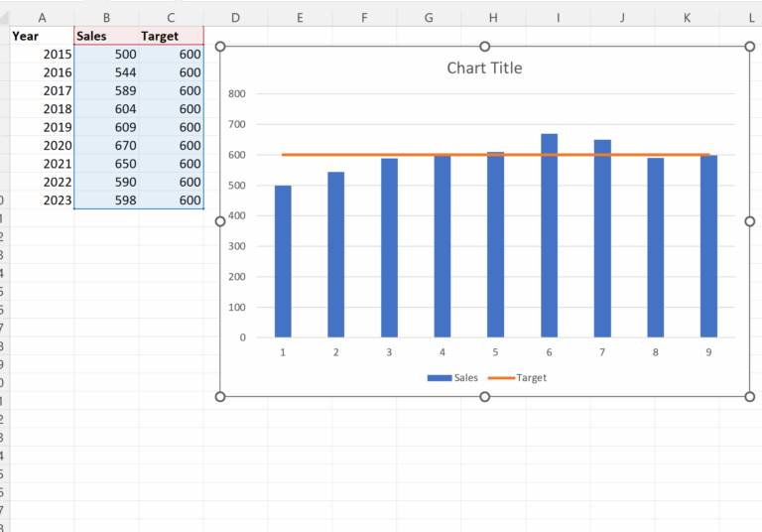Click the chart's top-right resize handle
The height and width of the screenshot is (532, 762).
750,47
